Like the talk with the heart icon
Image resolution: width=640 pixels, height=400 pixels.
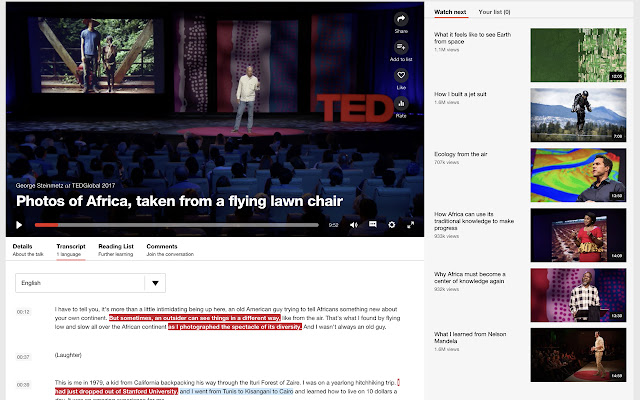point(401,75)
